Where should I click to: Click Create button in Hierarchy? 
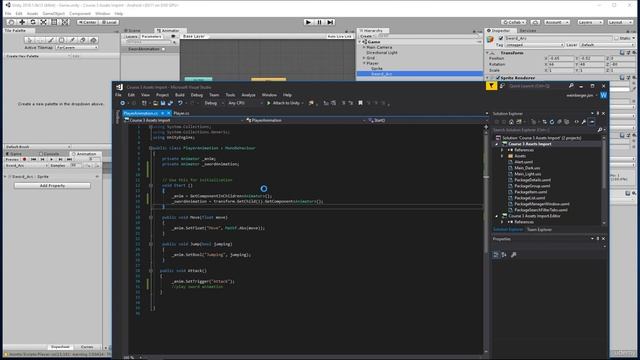click(x=366, y=36)
